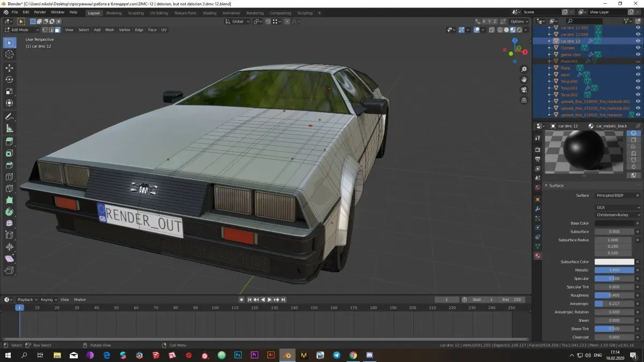Viewport: 644px width, 362px height.
Task: Choose the Inset Faces tool
Action: tap(9, 153)
